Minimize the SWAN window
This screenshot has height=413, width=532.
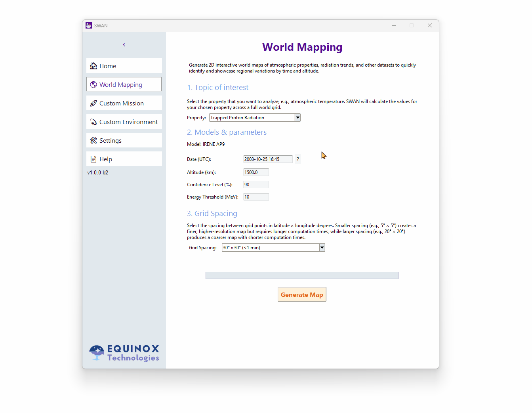click(x=394, y=25)
